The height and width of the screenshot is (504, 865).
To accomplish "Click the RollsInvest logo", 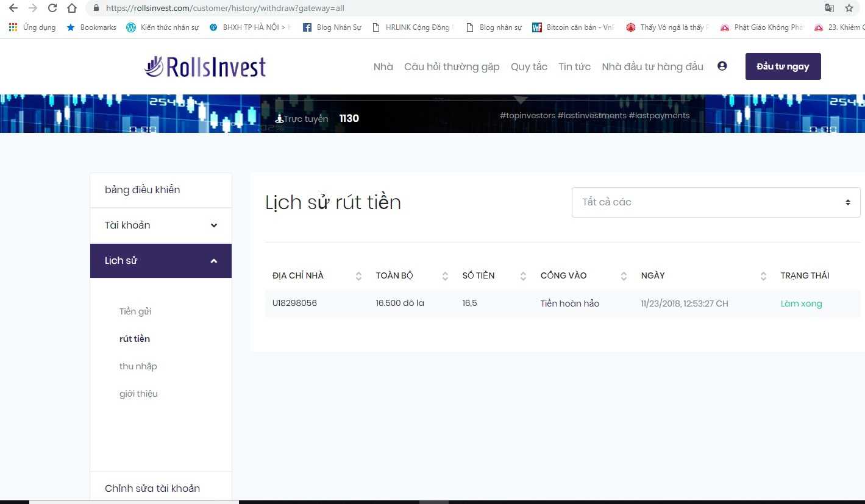I will click(205, 66).
